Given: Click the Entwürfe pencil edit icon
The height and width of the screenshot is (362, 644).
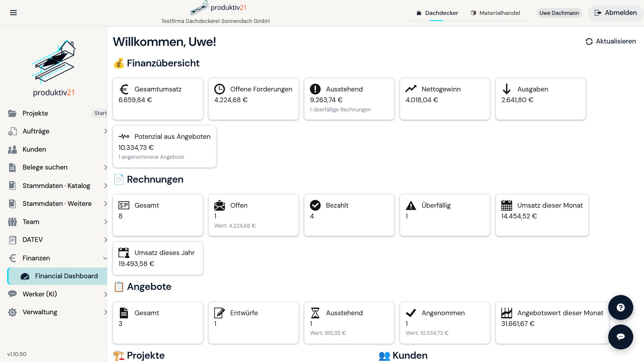Looking at the screenshot, I should (219, 313).
